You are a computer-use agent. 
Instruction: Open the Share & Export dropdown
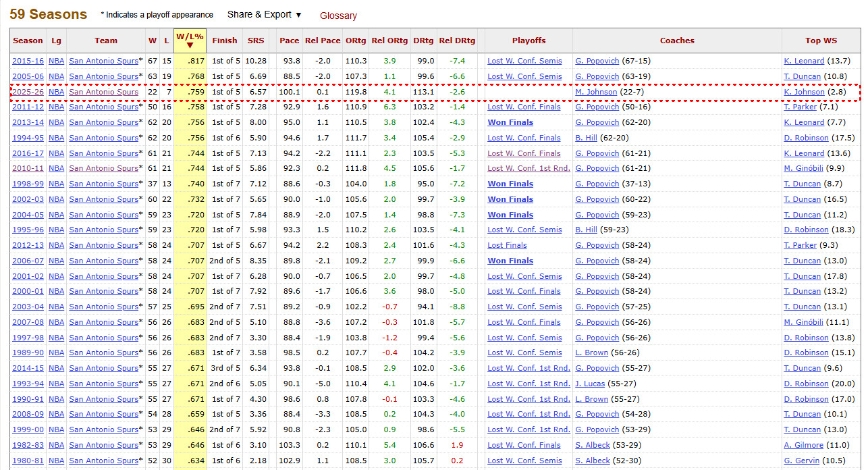coord(264,15)
